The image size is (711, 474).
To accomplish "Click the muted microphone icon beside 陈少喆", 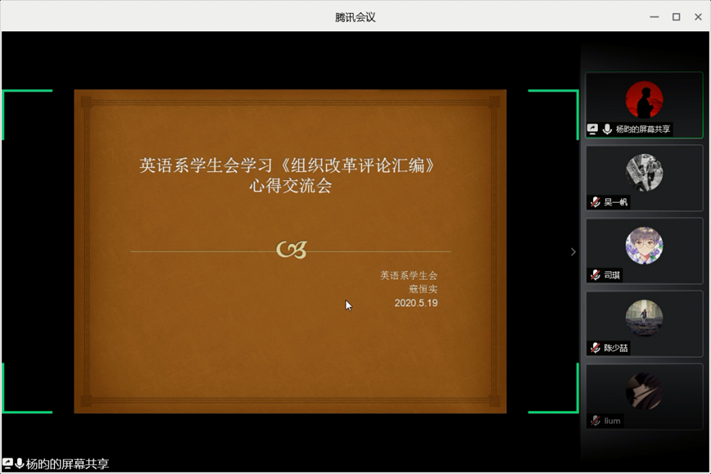I will point(595,348).
